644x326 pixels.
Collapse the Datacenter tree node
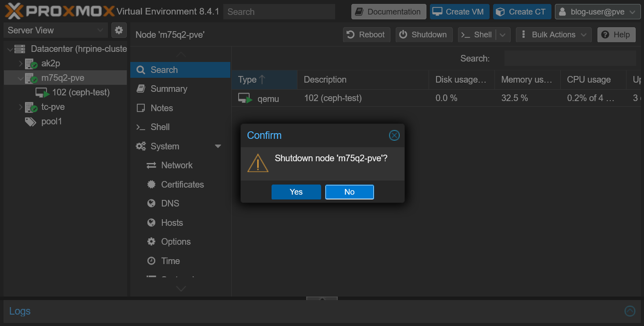(x=10, y=49)
